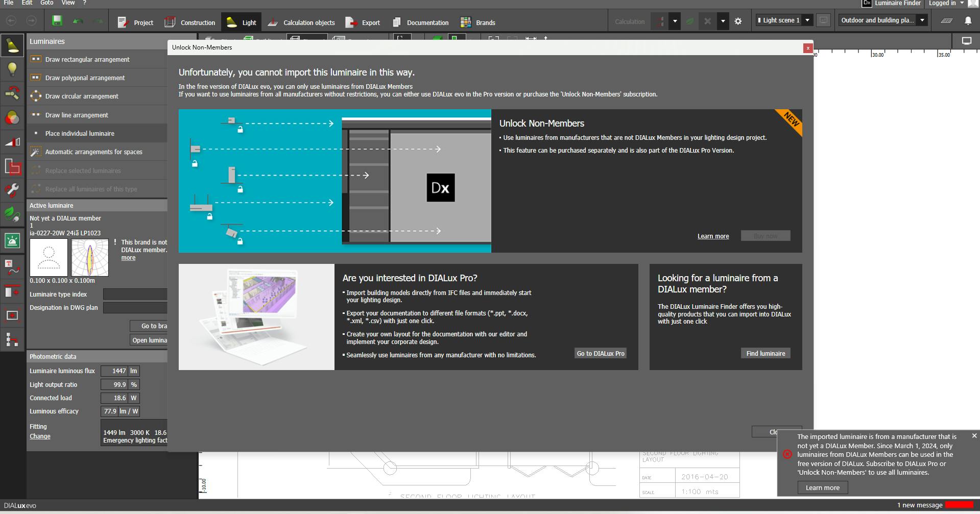
Task: Open the hierarchy tree tool in the sidebar
Action: point(12,339)
